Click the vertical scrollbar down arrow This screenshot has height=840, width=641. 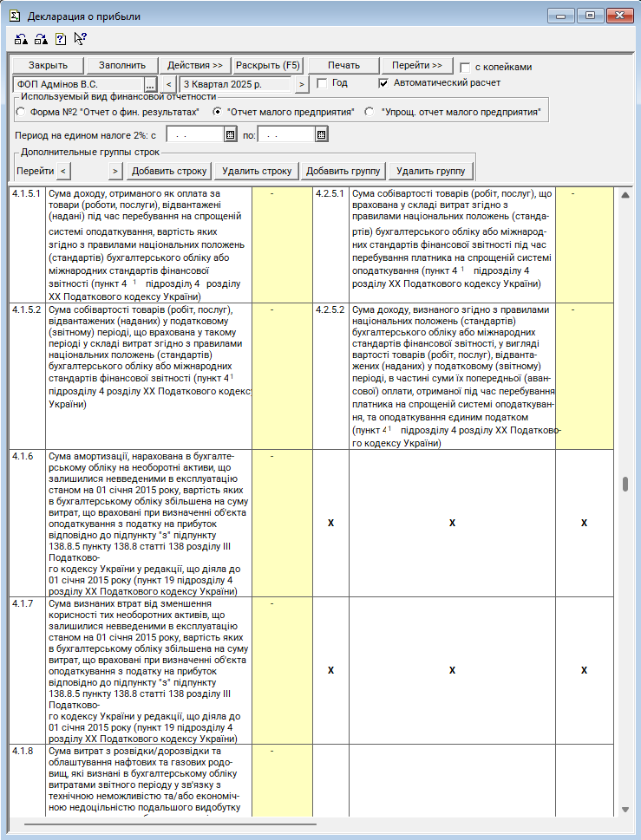[625, 809]
